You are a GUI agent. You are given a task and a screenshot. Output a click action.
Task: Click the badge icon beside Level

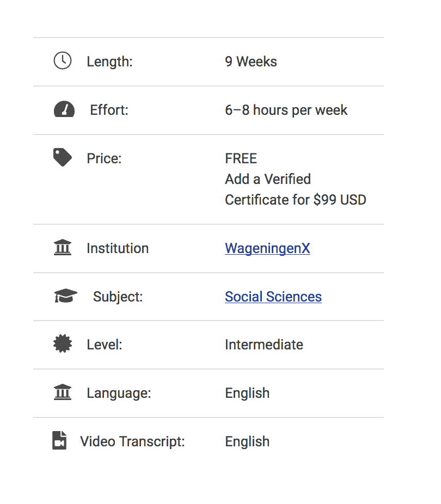[x=63, y=345]
